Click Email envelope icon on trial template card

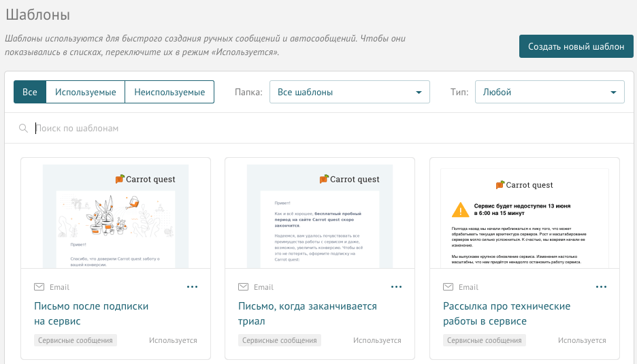tap(244, 287)
